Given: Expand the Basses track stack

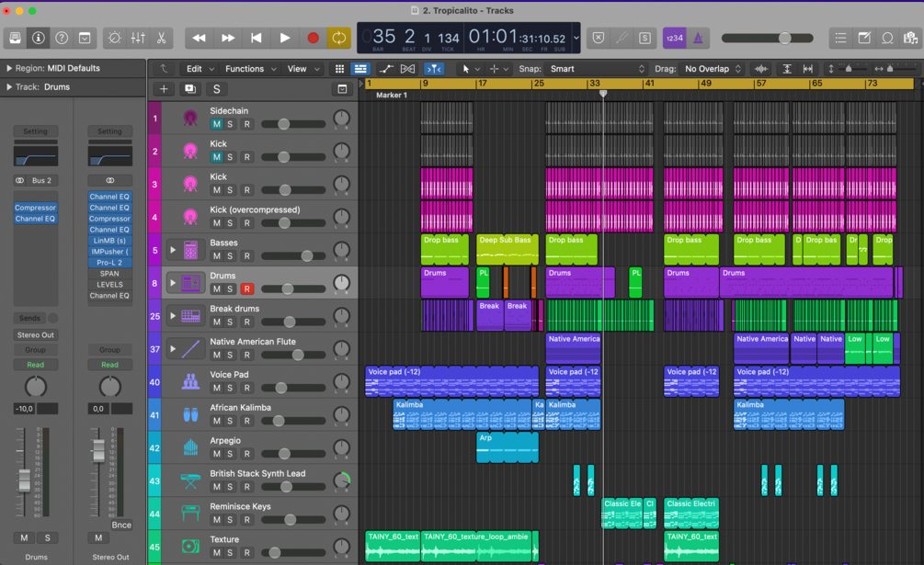Looking at the screenshot, I should click(173, 250).
